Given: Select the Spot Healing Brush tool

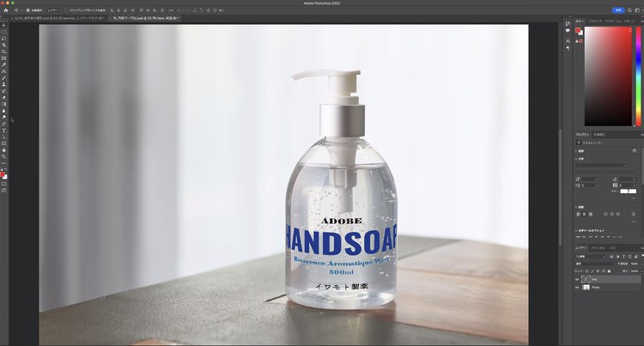Looking at the screenshot, I should pyautogui.click(x=4, y=71).
